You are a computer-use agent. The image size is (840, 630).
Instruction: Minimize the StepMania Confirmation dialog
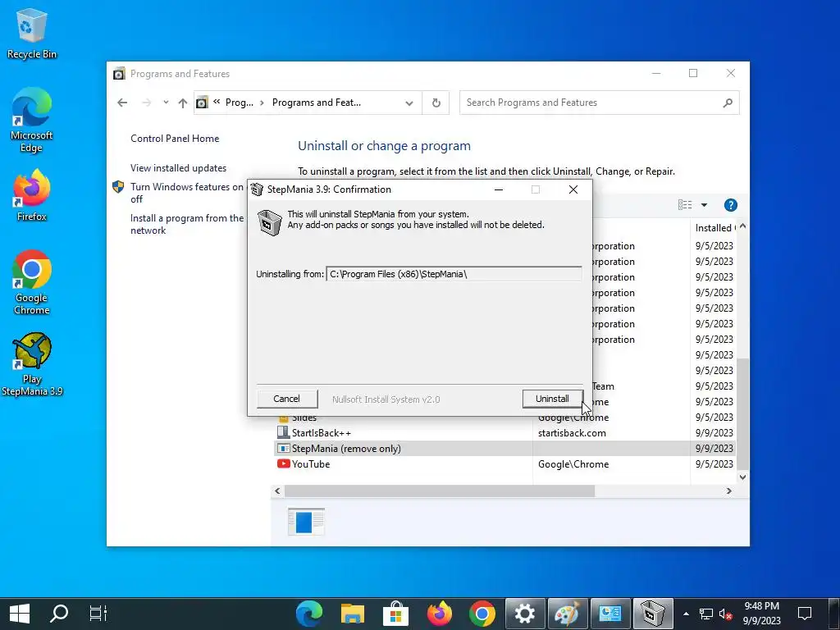pyautogui.click(x=499, y=189)
